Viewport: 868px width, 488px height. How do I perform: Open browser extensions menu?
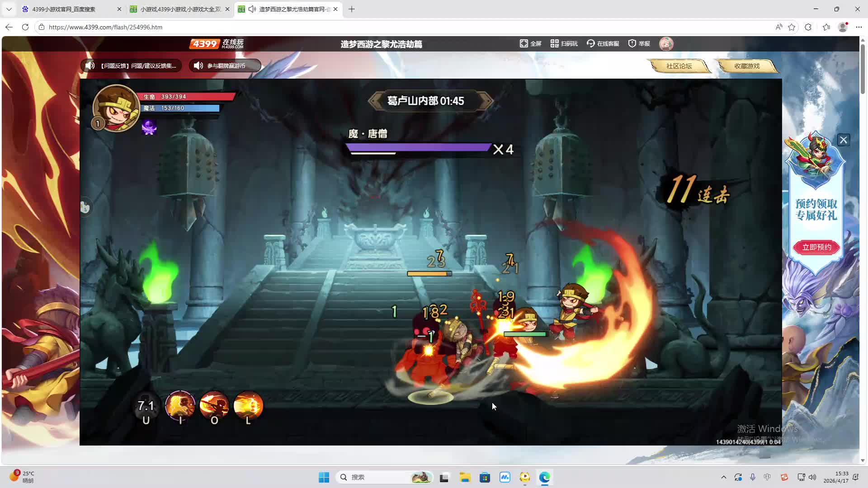pos(808,27)
